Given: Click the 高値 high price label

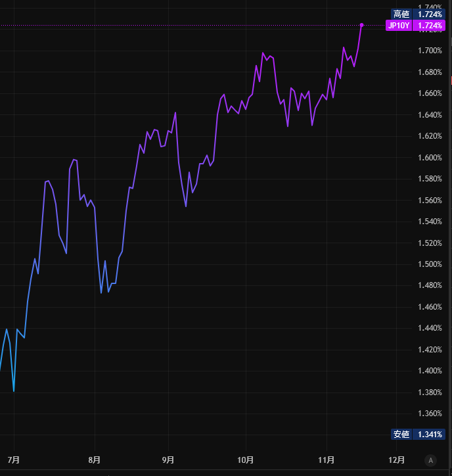Looking at the screenshot, I should [400, 14].
